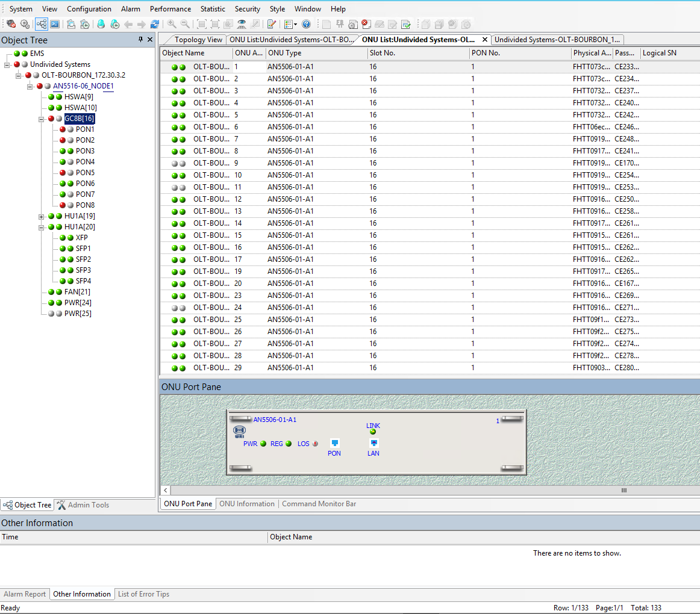
Task: Close the active ONU List tab
Action: (486, 40)
